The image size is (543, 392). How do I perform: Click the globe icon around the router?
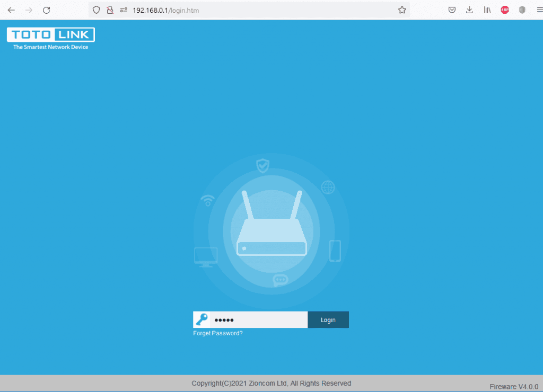328,187
